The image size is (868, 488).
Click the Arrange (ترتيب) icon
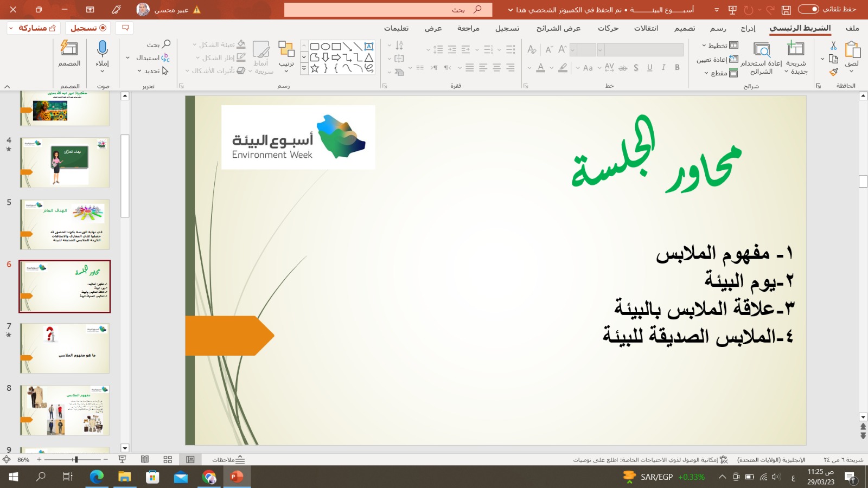click(286, 50)
